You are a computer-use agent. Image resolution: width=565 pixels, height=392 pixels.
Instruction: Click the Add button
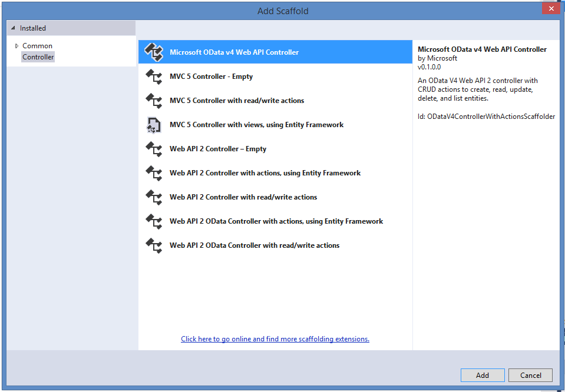[483, 375]
